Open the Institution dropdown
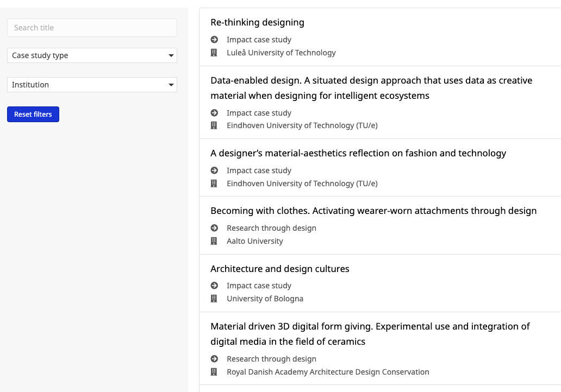The height and width of the screenshot is (392, 561). click(x=92, y=85)
